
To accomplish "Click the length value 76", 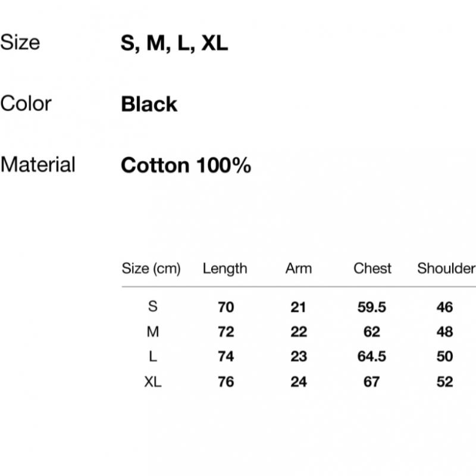I will click(226, 381).
